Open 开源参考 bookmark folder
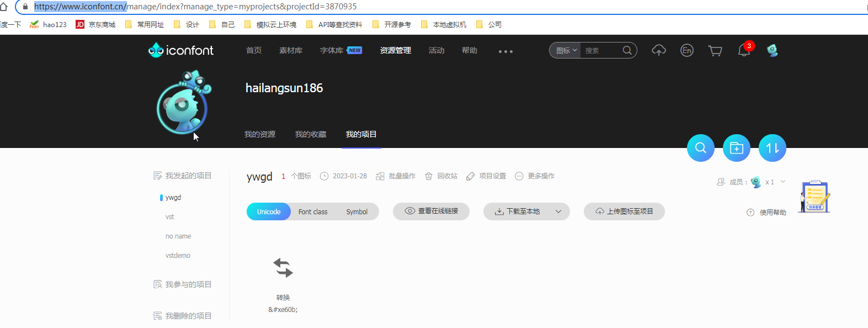 tap(392, 24)
